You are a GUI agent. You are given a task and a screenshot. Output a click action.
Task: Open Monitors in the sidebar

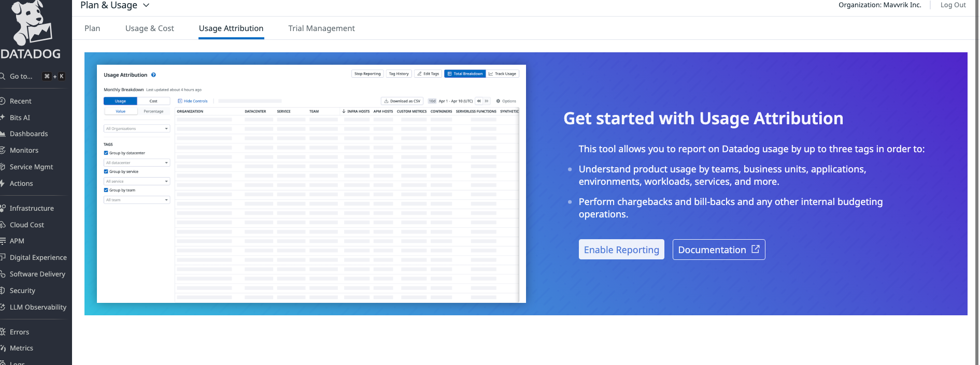click(24, 150)
